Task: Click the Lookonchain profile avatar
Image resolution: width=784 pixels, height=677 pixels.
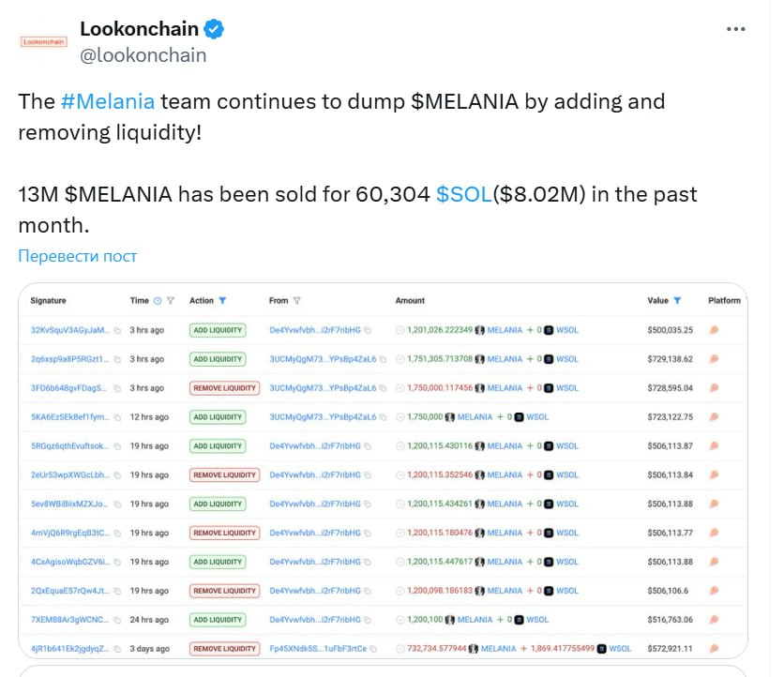Action: click(x=44, y=41)
